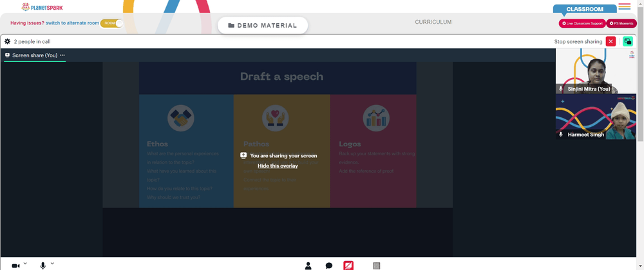The height and width of the screenshot is (270, 644).
Task: Click the folder icon in Demo Material
Action: coord(231,26)
